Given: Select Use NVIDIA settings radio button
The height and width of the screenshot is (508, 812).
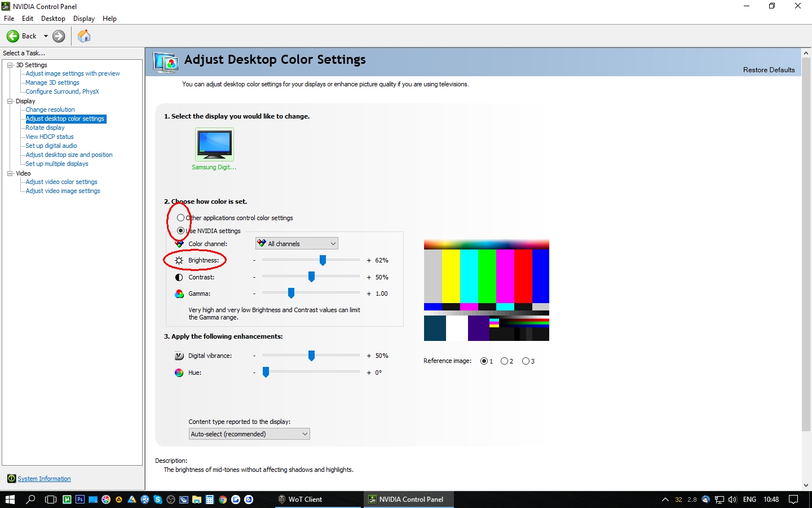Looking at the screenshot, I should coord(180,231).
